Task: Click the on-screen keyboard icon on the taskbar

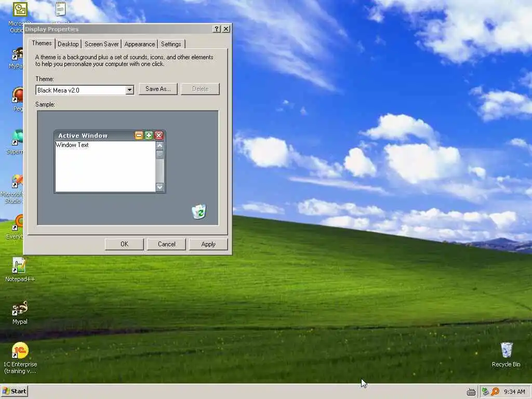Action: (x=471, y=392)
